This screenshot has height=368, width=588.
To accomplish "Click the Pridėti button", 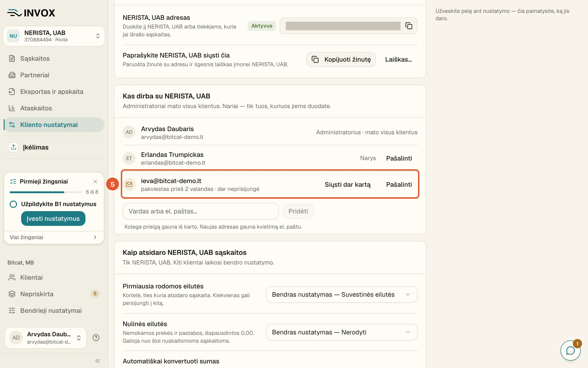I will 298,211.
